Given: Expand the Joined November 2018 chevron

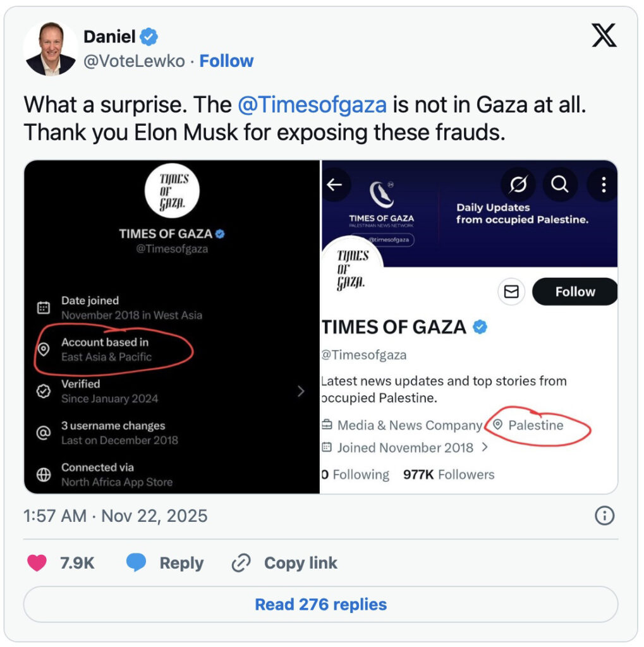Looking at the screenshot, I should pos(485,447).
